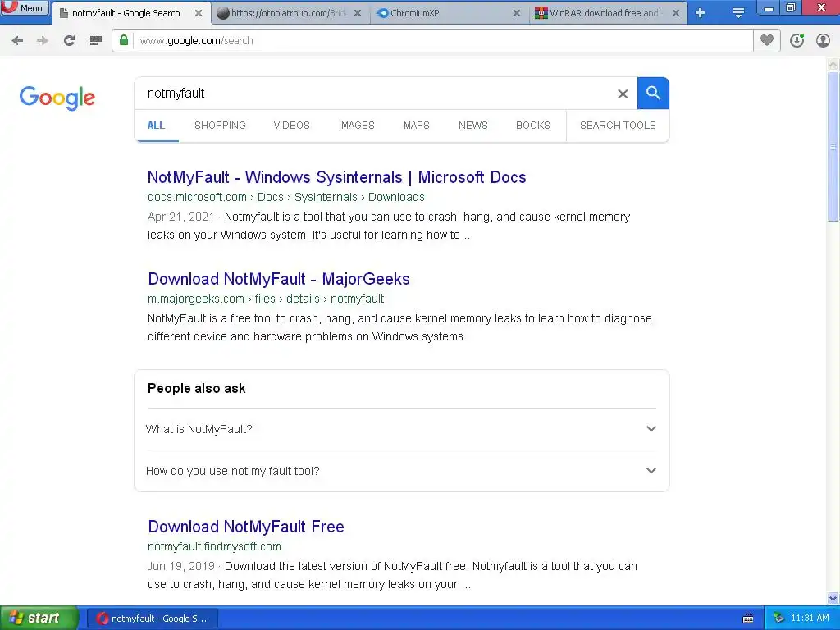Open the Opera Menu button
The width and height of the screenshot is (840, 630).
pyautogui.click(x=25, y=7)
